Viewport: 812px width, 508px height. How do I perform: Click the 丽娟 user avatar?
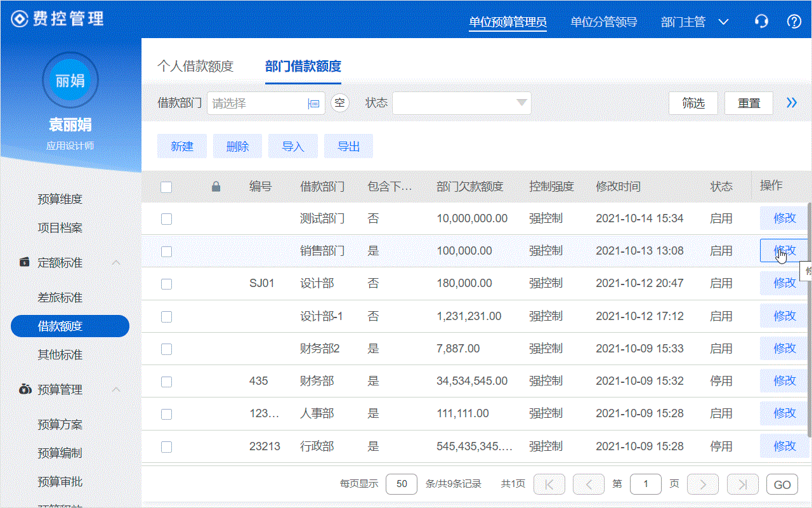[x=70, y=81]
